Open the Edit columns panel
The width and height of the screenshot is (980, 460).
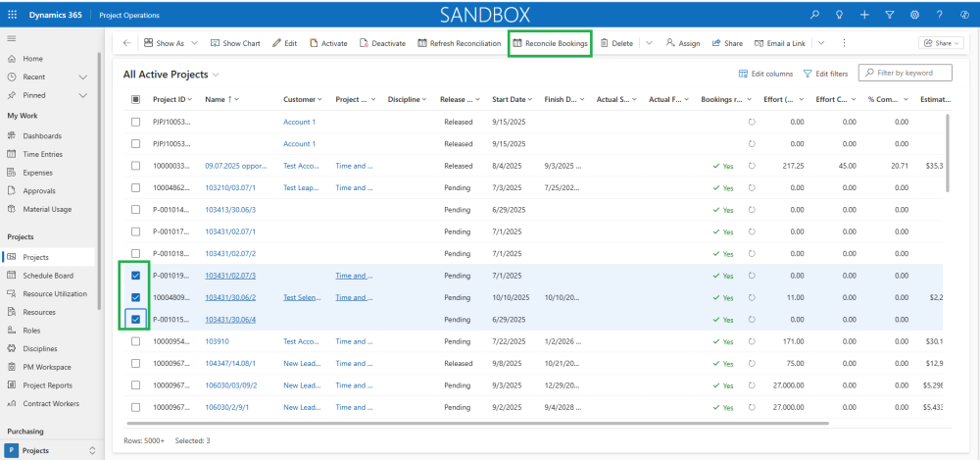click(x=765, y=74)
